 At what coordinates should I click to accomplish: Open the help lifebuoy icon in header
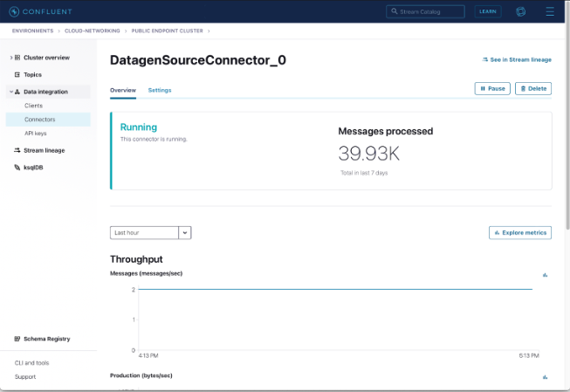point(520,11)
